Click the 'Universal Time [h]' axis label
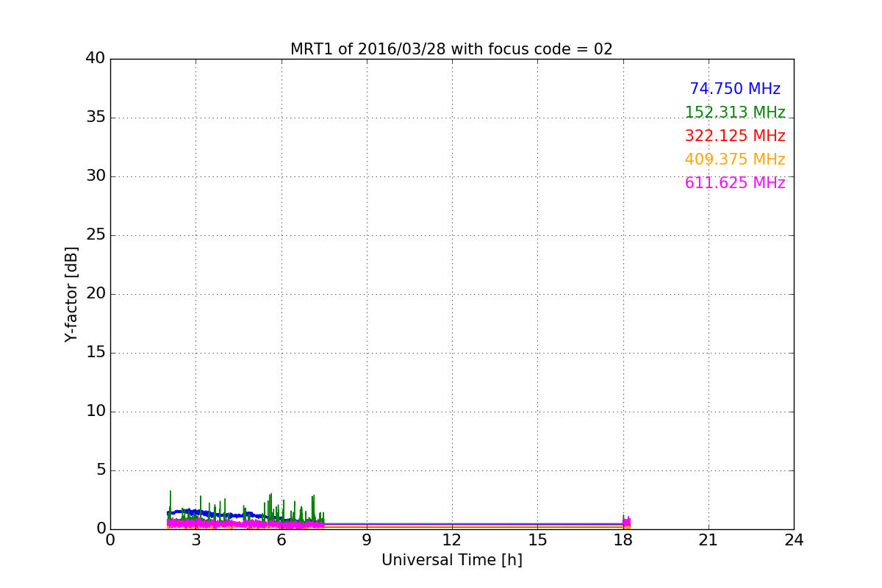 (x=452, y=560)
